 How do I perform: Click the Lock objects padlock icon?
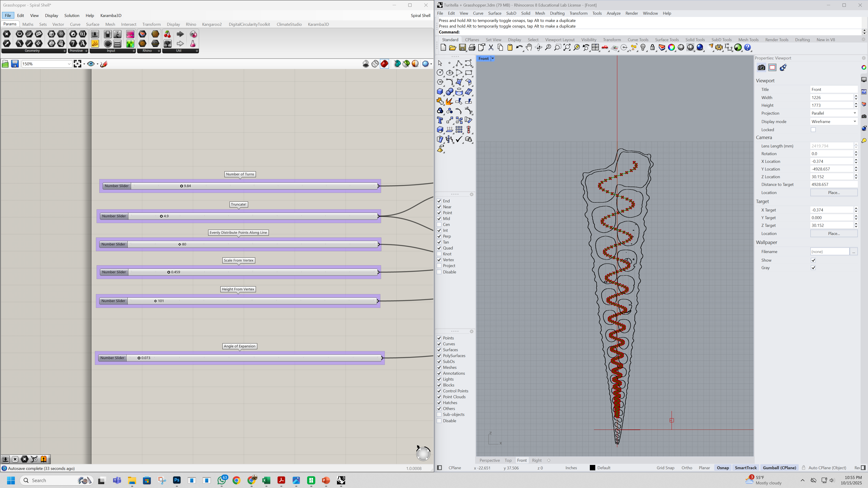(x=652, y=47)
